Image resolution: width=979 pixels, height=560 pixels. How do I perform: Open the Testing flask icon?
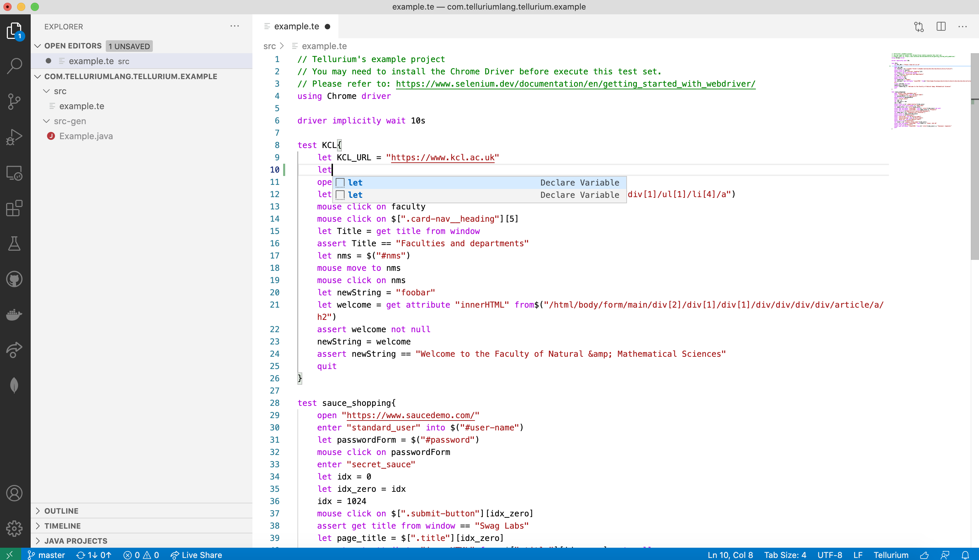15,244
